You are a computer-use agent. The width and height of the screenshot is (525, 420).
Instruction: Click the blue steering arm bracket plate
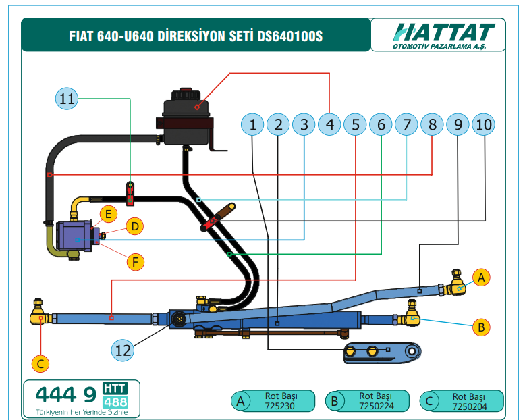click(382, 352)
